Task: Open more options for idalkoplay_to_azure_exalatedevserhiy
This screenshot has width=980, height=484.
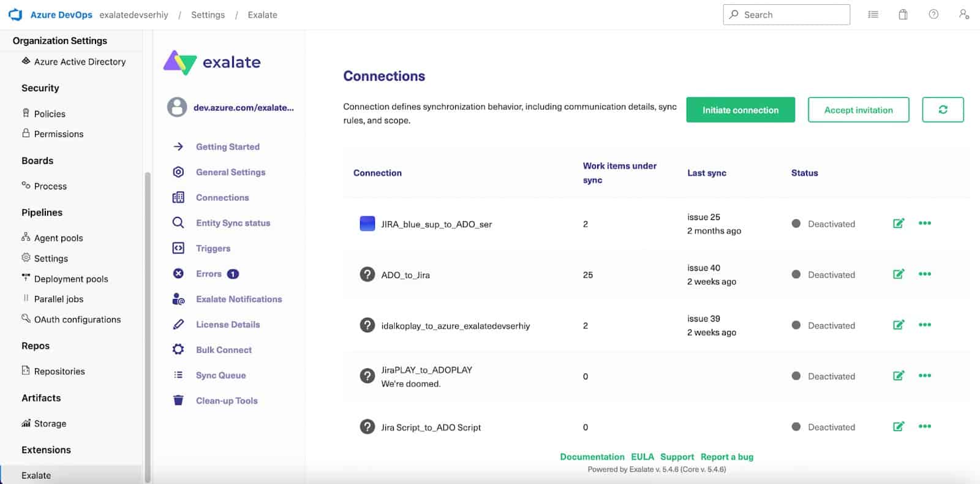Action: pos(925,325)
